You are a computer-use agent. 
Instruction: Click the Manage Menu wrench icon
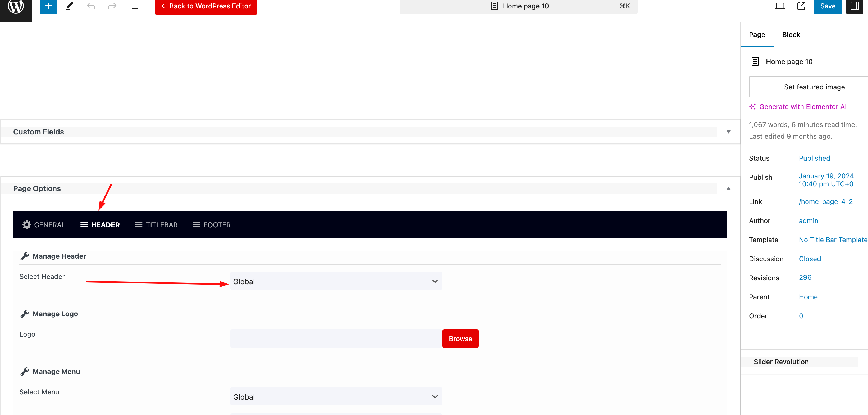click(25, 372)
